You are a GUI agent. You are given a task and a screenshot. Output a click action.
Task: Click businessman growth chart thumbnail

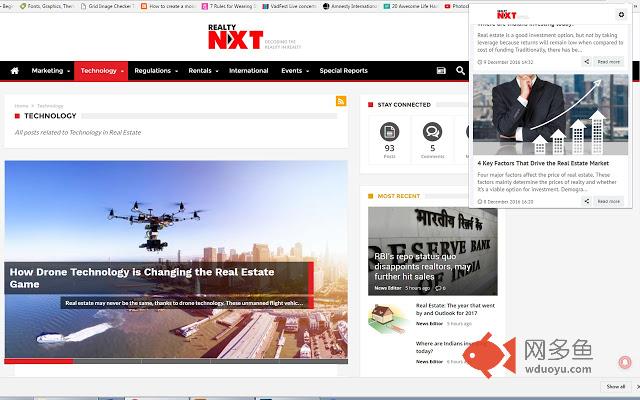coord(550,114)
